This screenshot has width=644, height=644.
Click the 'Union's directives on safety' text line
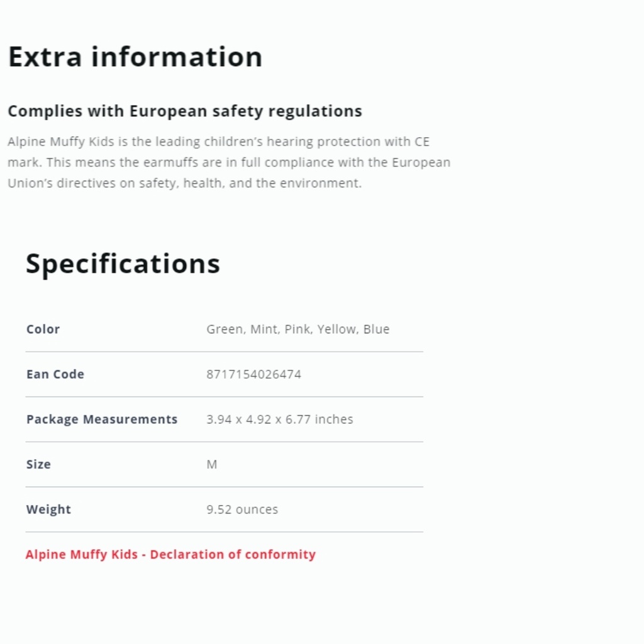pyautogui.click(x=185, y=184)
